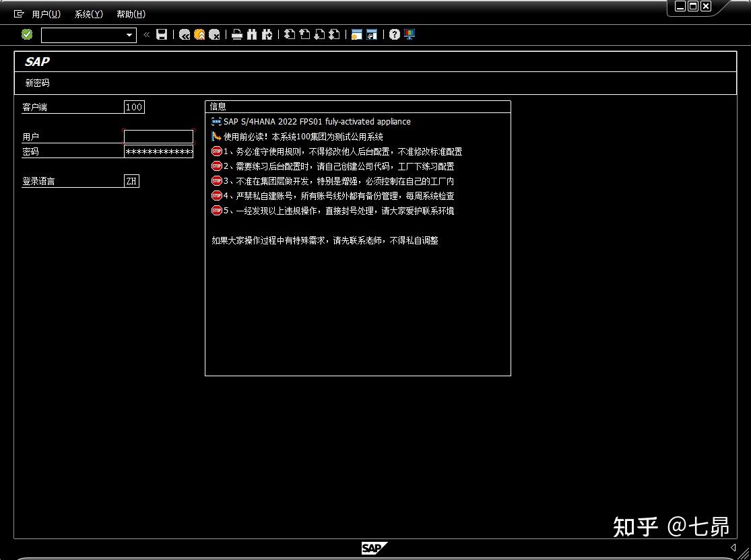Click the Find binoculars icon
The height and width of the screenshot is (560, 751).
[x=252, y=34]
